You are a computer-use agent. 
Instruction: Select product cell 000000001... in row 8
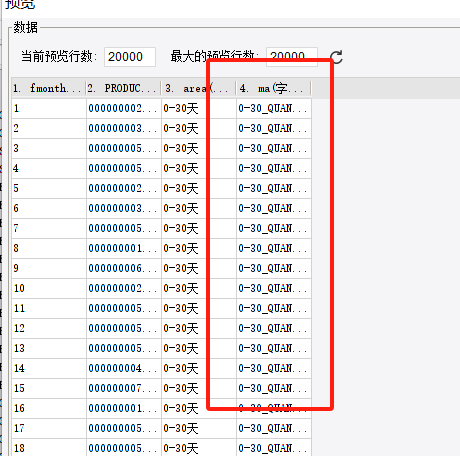tap(124, 248)
